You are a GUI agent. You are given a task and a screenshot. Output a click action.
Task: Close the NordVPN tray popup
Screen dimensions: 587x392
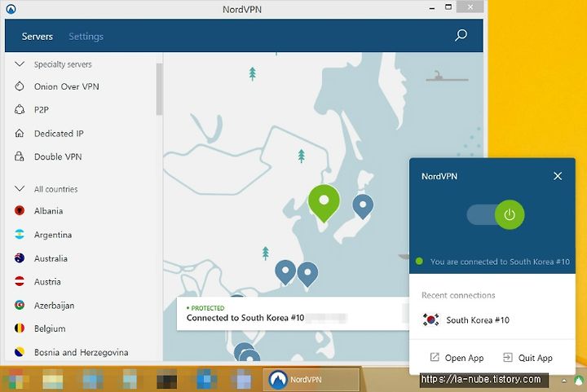pyautogui.click(x=558, y=176)
